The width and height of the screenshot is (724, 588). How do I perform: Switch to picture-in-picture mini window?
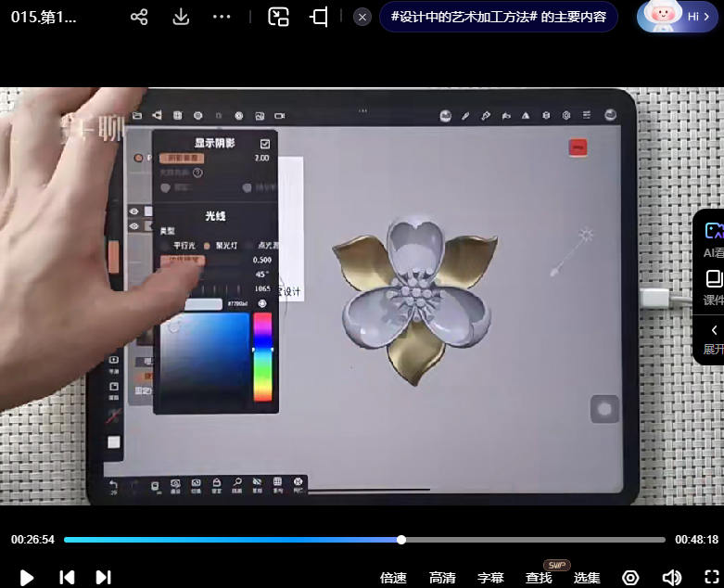pos(278,17)
